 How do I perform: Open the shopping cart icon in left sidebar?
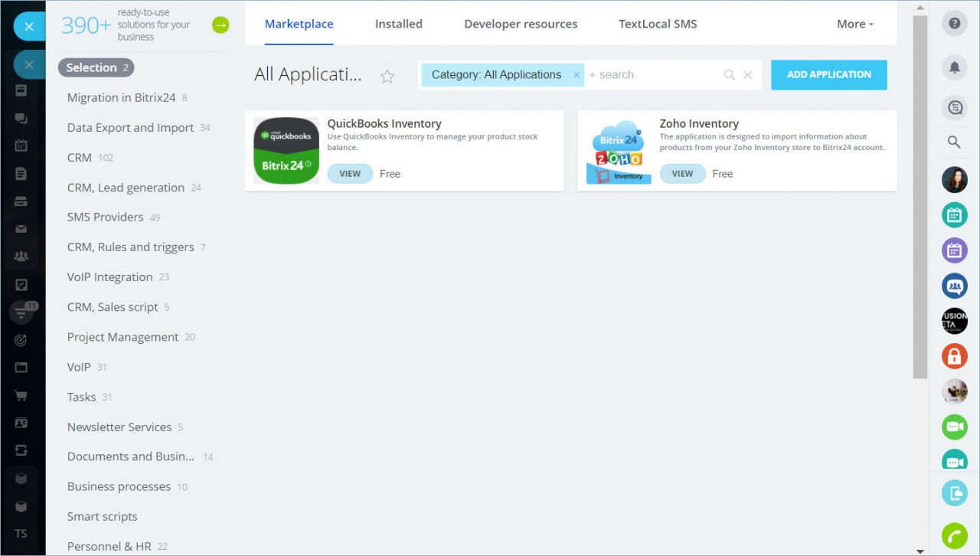[21, 396]
